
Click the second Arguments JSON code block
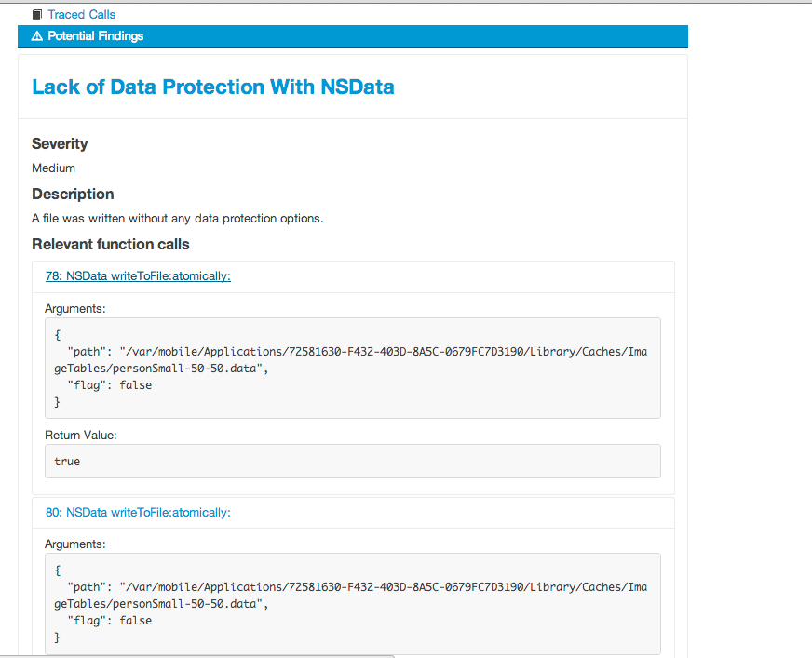tap(353, 603)
